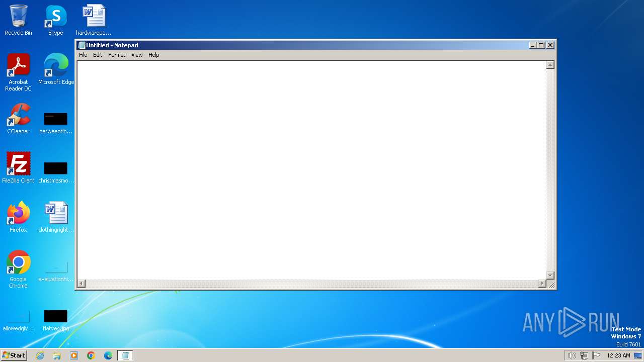
Task: Maximize the Notepad window
Action: tap(541, 45)
